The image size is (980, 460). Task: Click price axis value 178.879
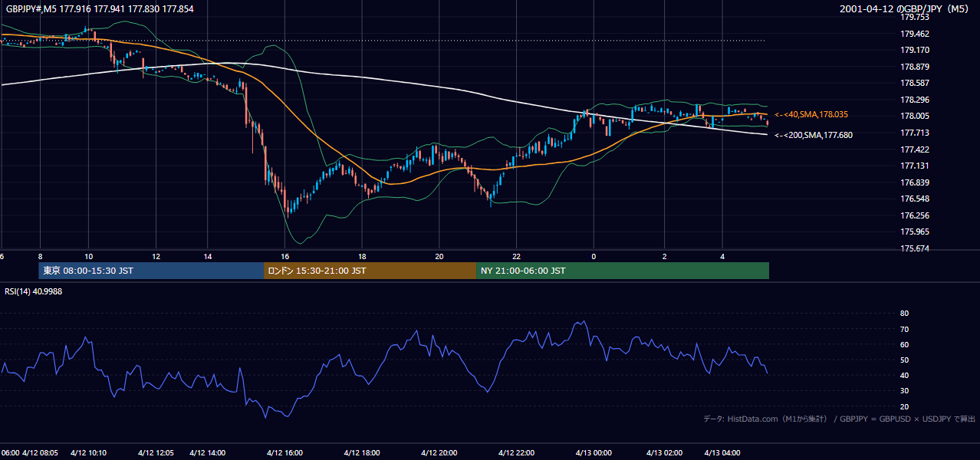[914, 67]
